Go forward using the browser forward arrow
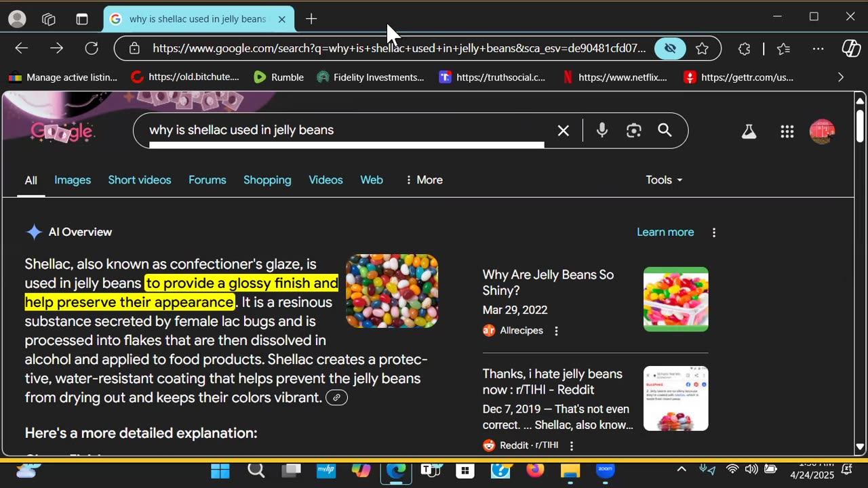 [x=56, y=48]
